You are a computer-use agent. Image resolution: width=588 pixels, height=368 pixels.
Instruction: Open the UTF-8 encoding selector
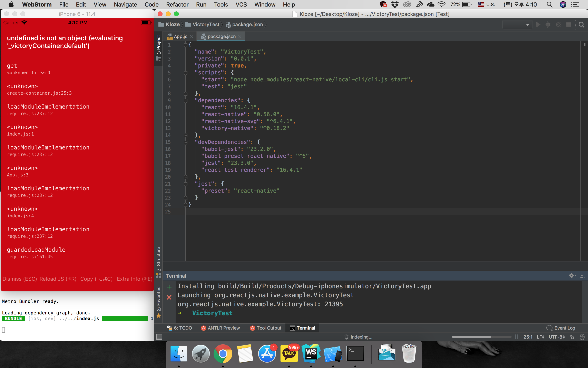[557, 337]
